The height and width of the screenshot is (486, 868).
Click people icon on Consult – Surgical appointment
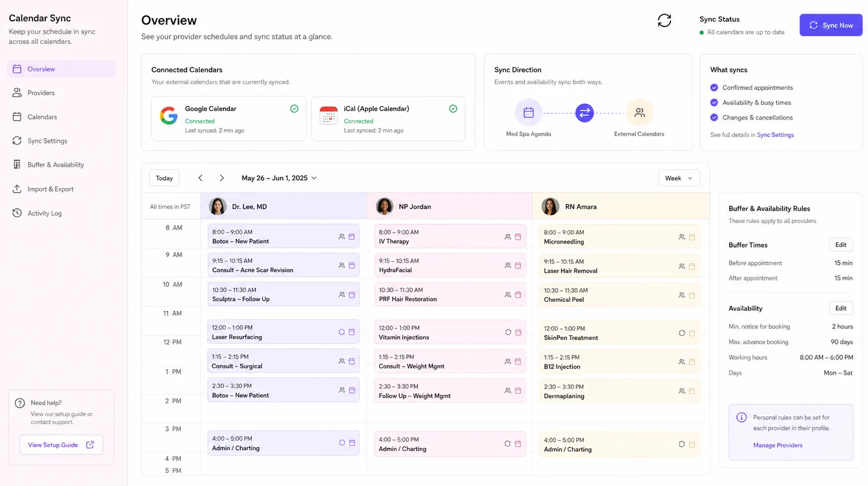[x=342, y=361]
